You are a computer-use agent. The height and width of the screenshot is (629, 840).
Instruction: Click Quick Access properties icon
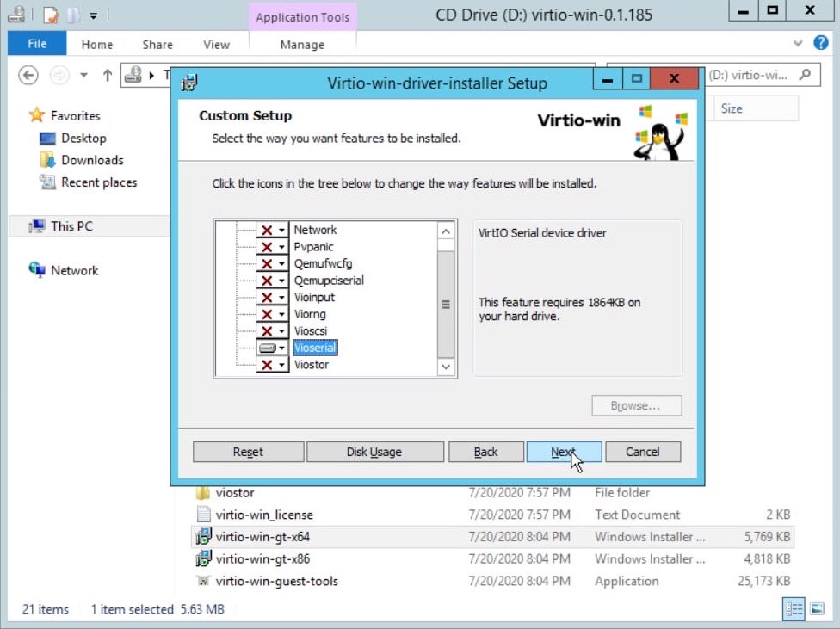tap(51, 15)
